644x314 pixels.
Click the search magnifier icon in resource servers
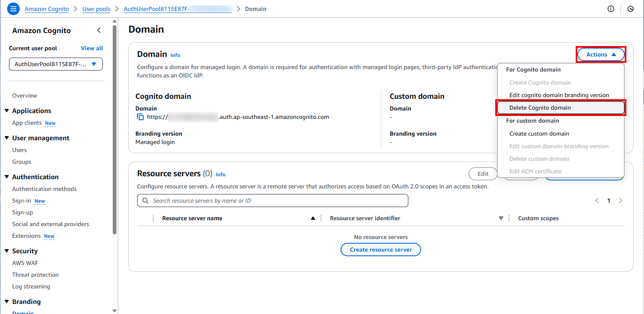tap(146, 201)
